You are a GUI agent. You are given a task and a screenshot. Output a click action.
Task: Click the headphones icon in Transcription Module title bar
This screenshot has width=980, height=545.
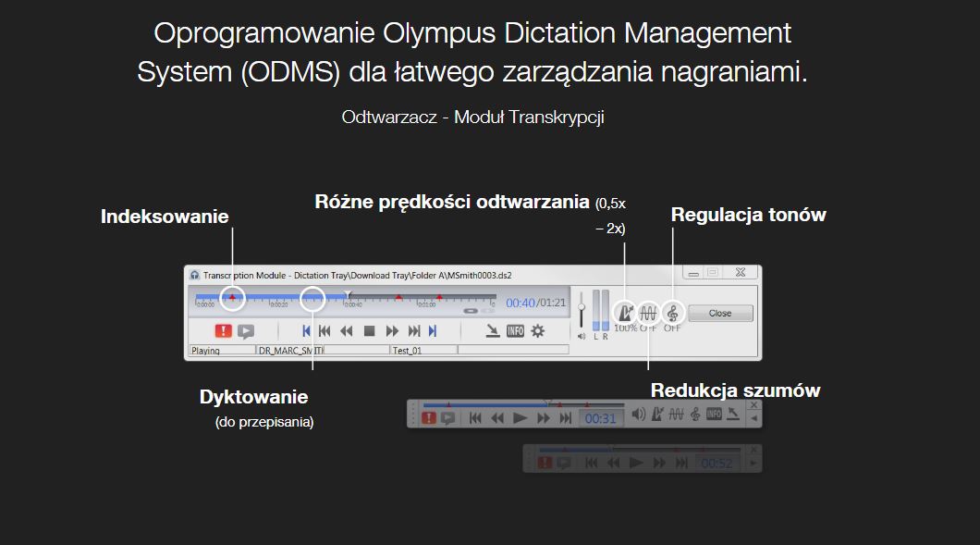pos(195,275)
